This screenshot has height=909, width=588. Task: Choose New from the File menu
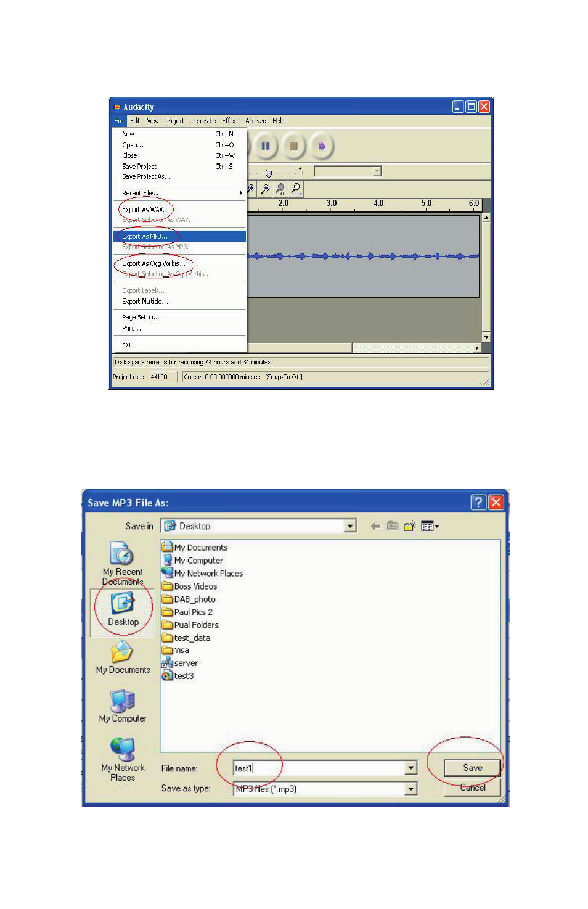click(x=179, y=134)
